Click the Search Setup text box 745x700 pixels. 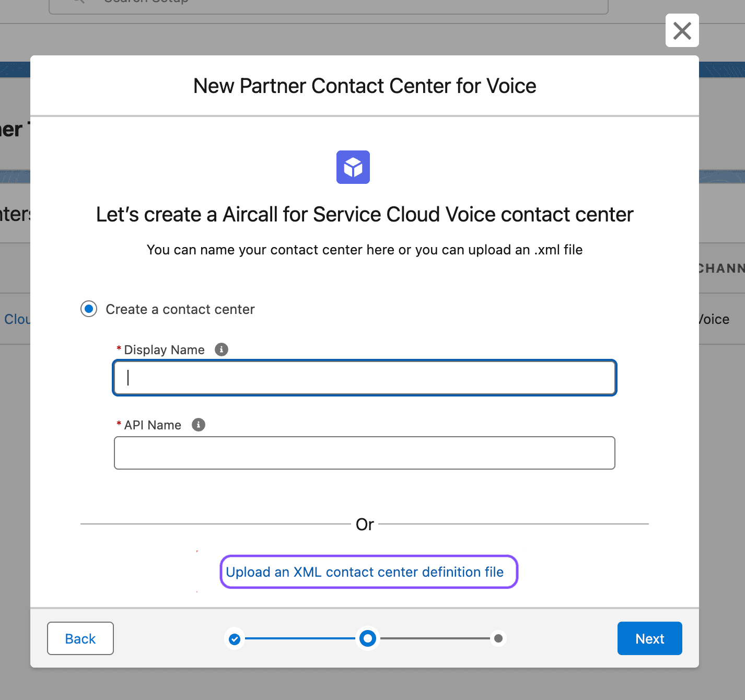(x=328, y=3)
